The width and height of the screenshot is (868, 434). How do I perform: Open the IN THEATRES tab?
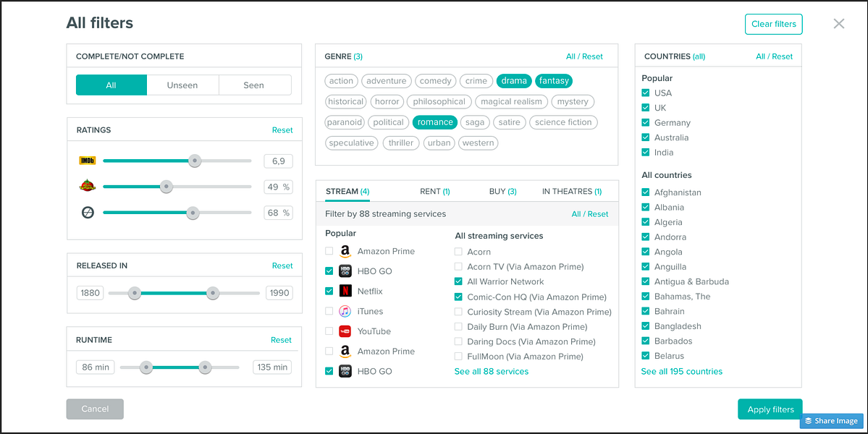(572, 191)
